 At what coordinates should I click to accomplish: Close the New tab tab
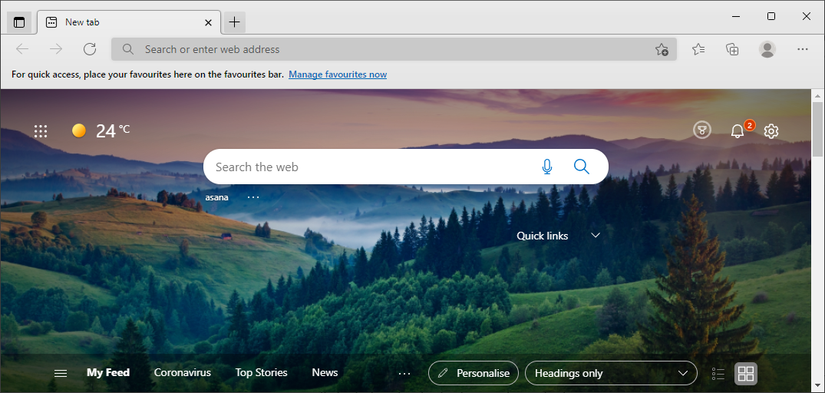(x=208, y=22)
